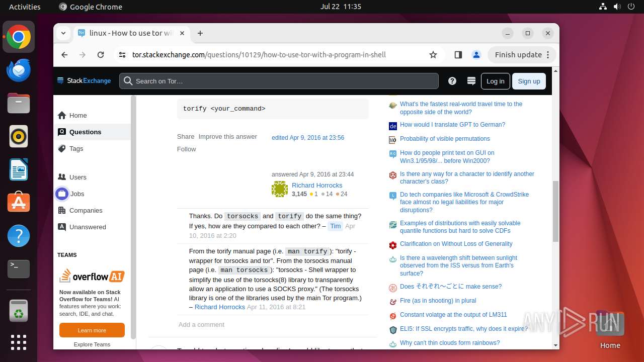Open the Stack Exchange sites inbox icon
Image resolution: width=644 pixels, height=362 pixels.
point(471,81)
